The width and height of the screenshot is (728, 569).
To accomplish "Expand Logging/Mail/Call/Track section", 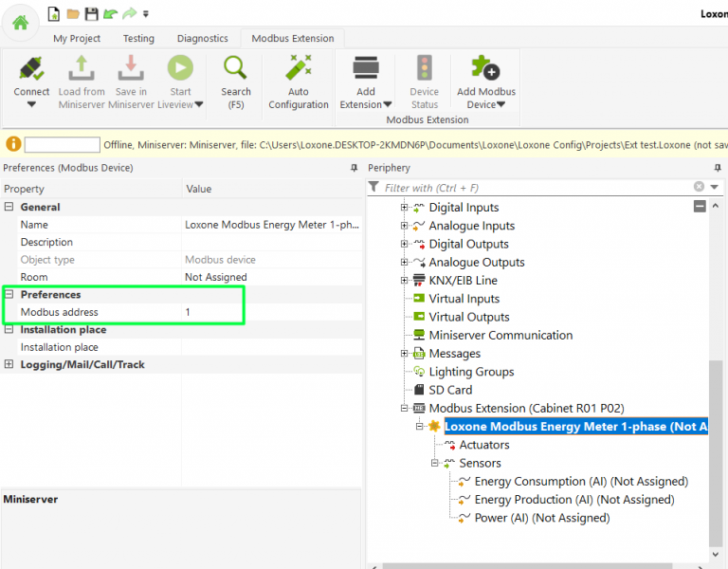I will pos(9,364).
